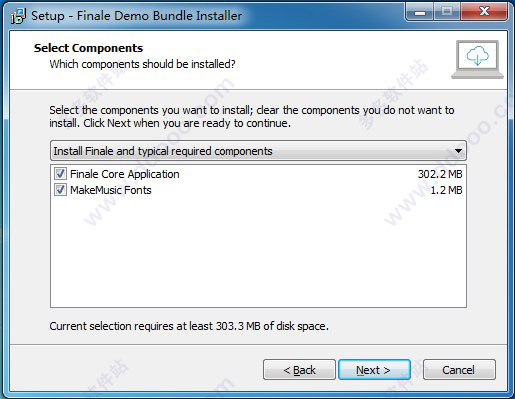Image resolution: width=515 pixels, height=399 pixels.
Task: Close the installer with the red X
Action: [x=484, y=12]
